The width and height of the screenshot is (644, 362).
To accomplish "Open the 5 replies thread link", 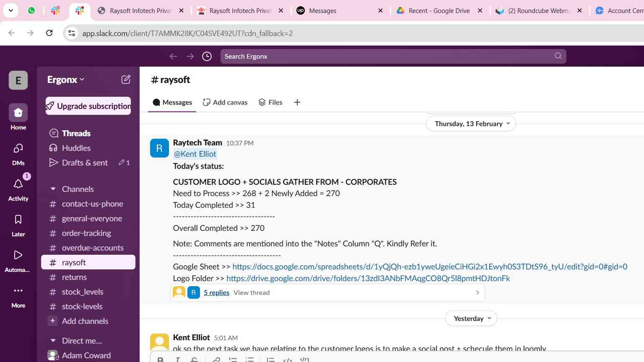I will pyautogui.click(x=216, y=292).
